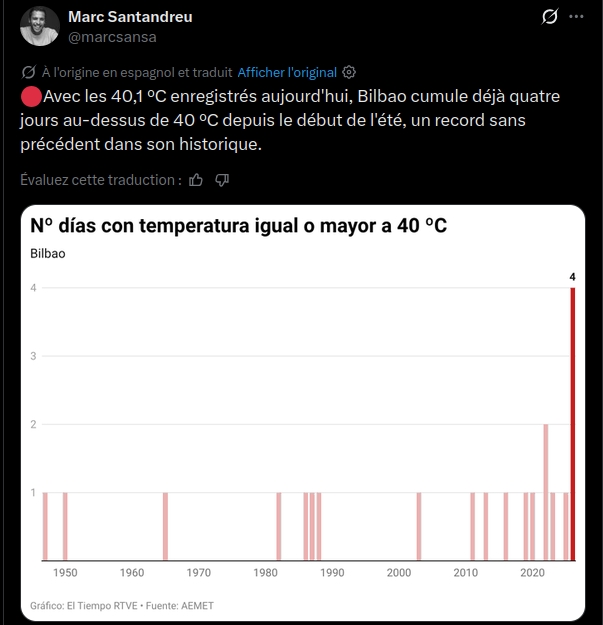Click the 2022 bar with value 2
603x625 pixels.
click(546, 492)
